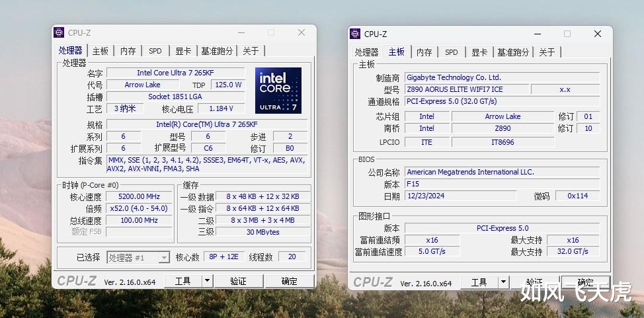The height and width of the screenshot is (318, 644).
Task: Switch to 主板 tab in left window
Action: point(101,51)
